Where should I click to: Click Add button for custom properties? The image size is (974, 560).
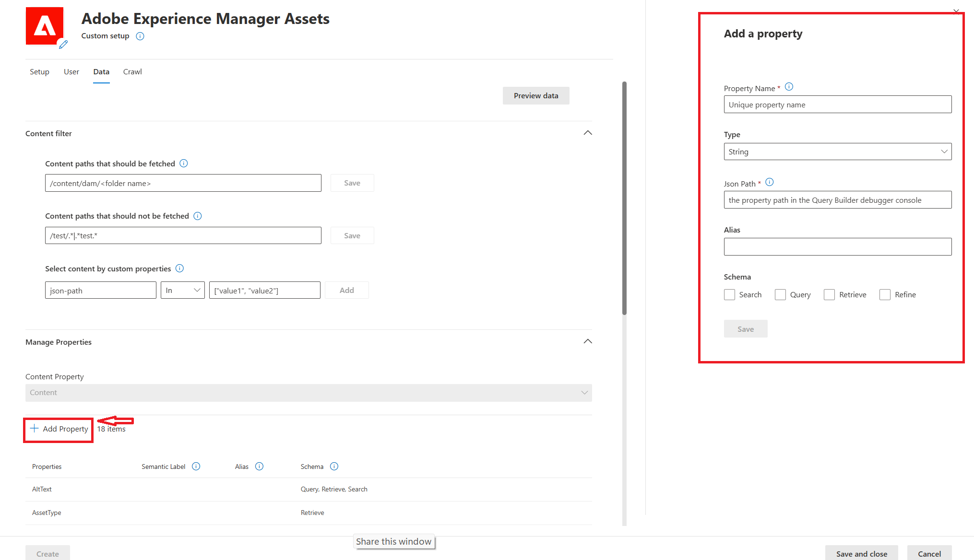click(347, 290)
